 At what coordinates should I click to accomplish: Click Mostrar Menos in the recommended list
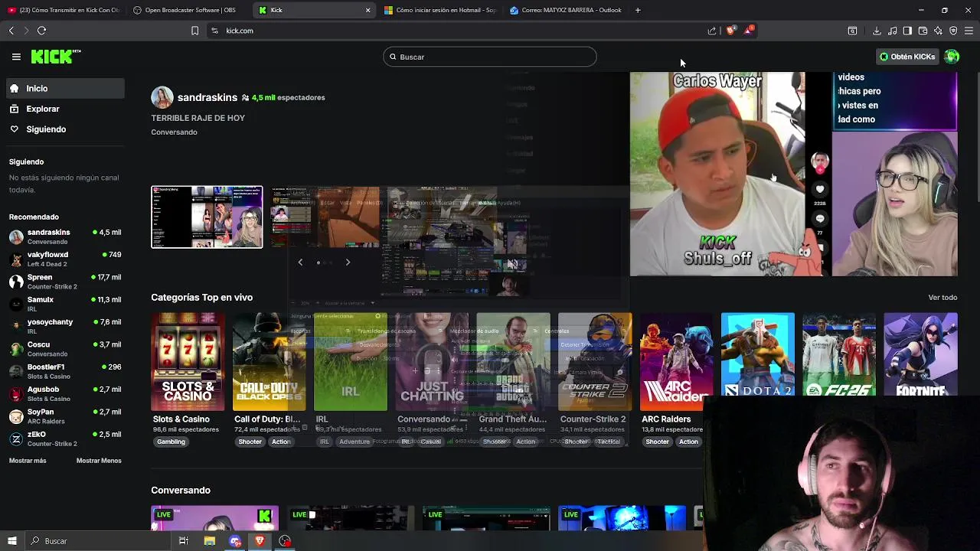coord(99,461)
